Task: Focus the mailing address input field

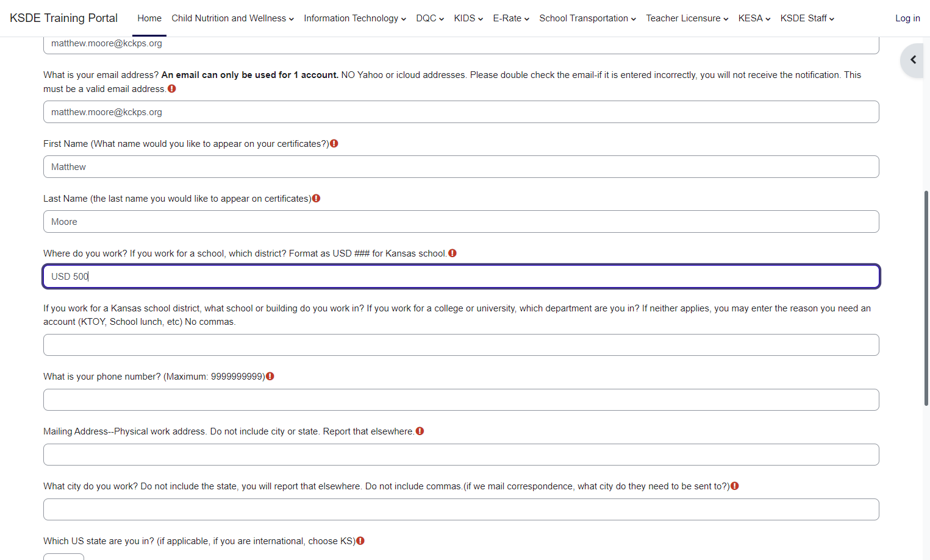Action: click(461, 455)
